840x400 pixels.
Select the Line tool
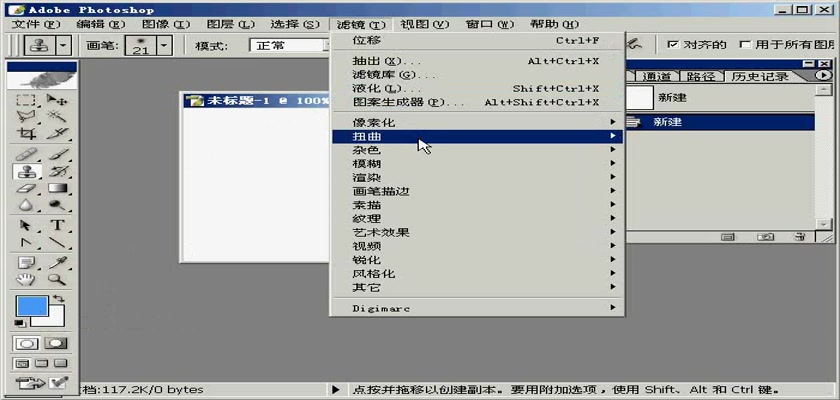56,242
